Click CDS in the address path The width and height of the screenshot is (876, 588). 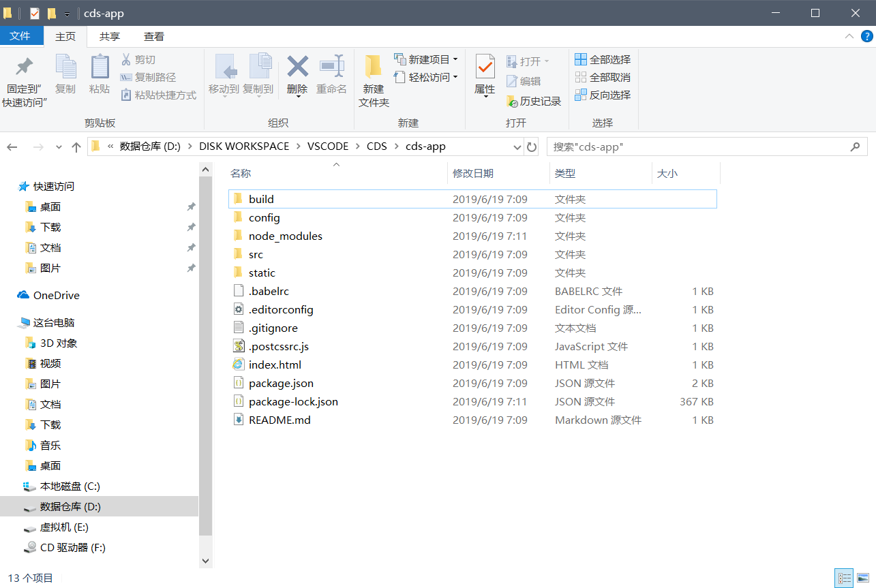pos(376,146)
